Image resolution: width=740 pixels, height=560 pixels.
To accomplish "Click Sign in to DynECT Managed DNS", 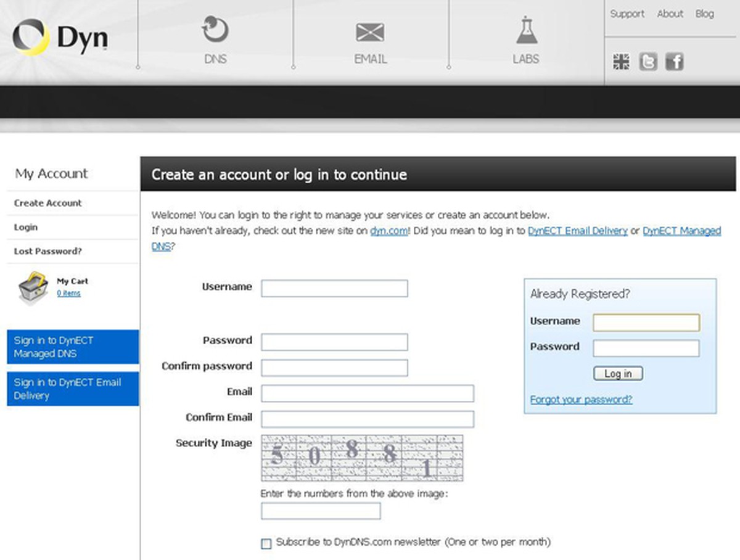I will (73, 347).
